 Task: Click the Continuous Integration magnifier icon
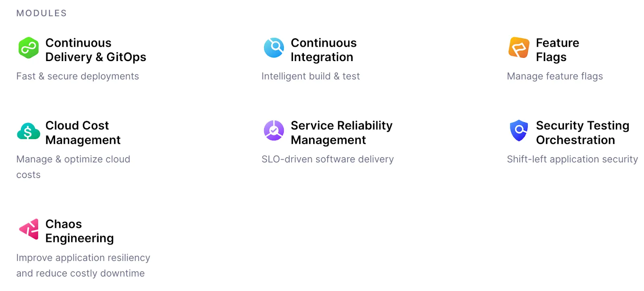pos(274,47)
